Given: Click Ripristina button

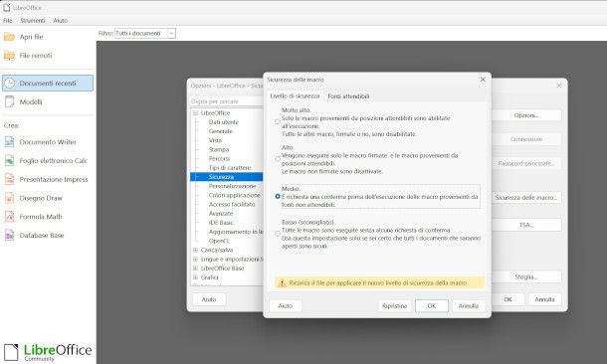Looking at the screenshot, I should [x=394, y=306].
